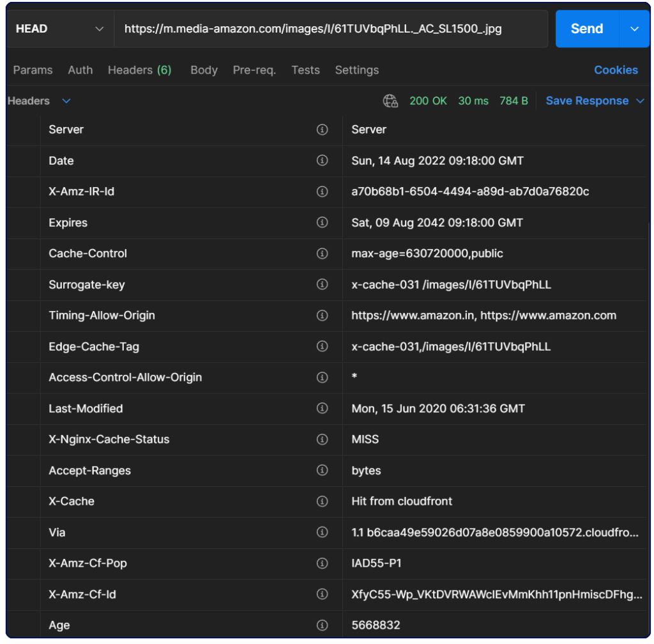This screenshot has height=644, width=654.
Task: Click the globe network security icon
Action: tap(390, 101)
